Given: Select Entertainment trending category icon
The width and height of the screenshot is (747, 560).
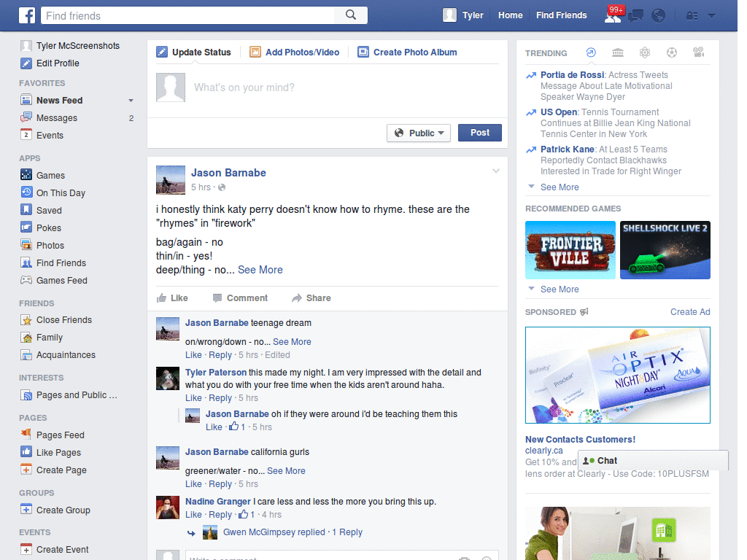Looking at the screenshot, I should click(699, 52).
